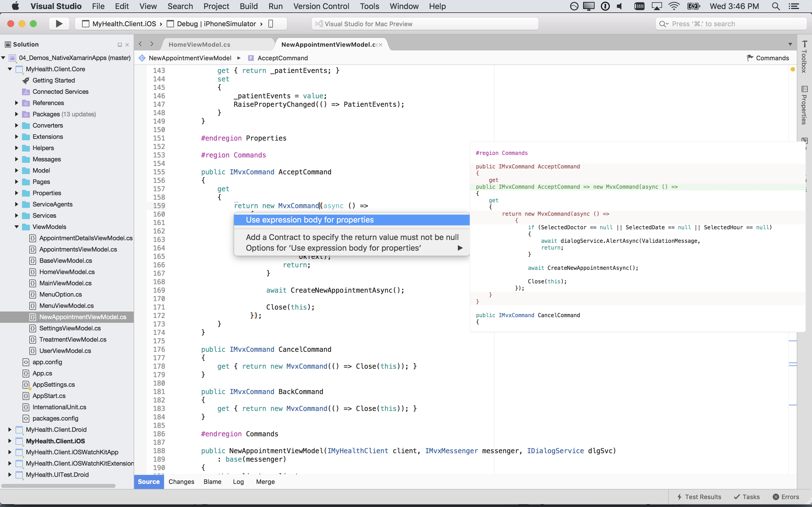Select Source tab at bottom of editor
812x507 pixels.
(x=149, y=481)
